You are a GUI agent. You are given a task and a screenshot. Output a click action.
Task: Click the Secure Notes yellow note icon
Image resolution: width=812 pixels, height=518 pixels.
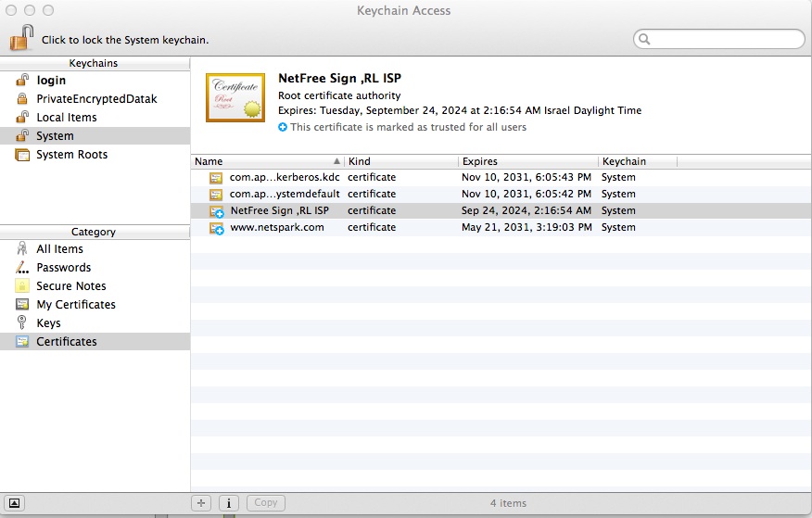tap(22, 285)
